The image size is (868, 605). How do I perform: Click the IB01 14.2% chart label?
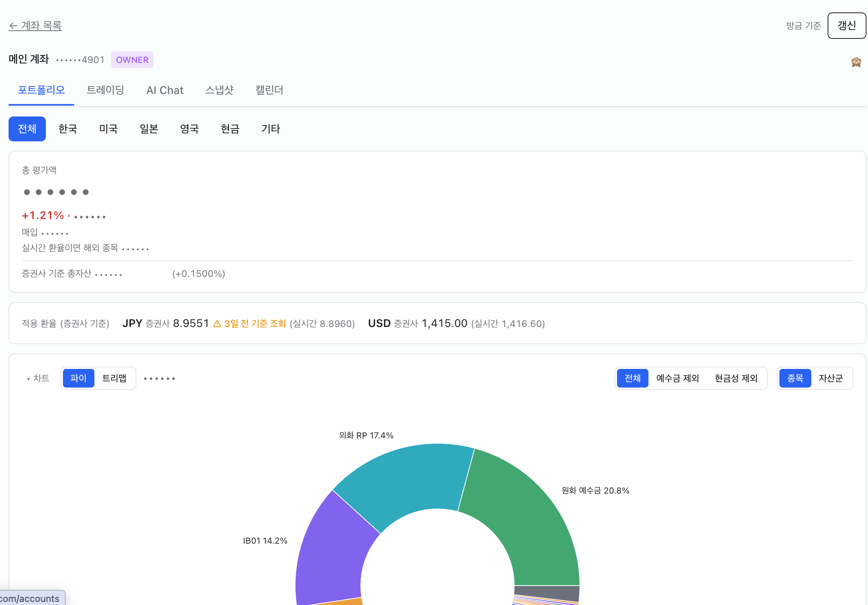[x=265, y=541]
